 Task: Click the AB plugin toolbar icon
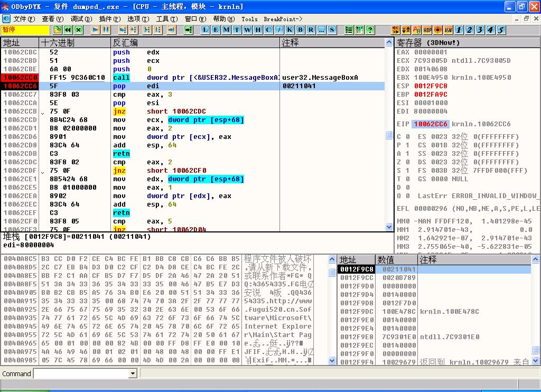click(417, 30)
